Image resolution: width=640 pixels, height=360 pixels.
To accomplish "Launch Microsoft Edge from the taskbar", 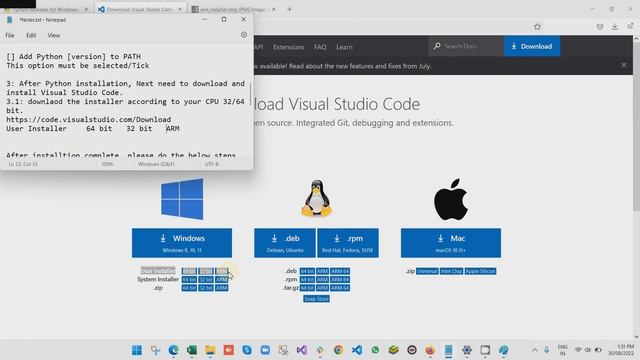I will pos(173,350).
